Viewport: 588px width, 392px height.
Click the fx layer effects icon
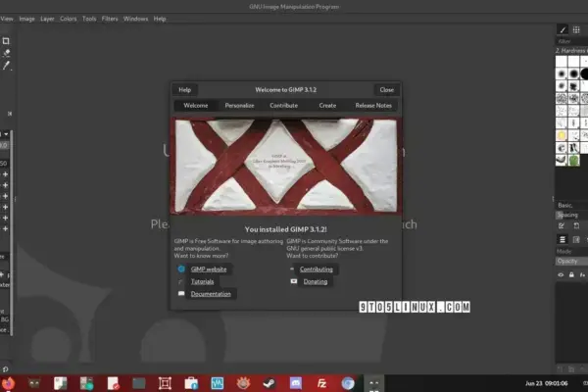(x=582, y=275)
